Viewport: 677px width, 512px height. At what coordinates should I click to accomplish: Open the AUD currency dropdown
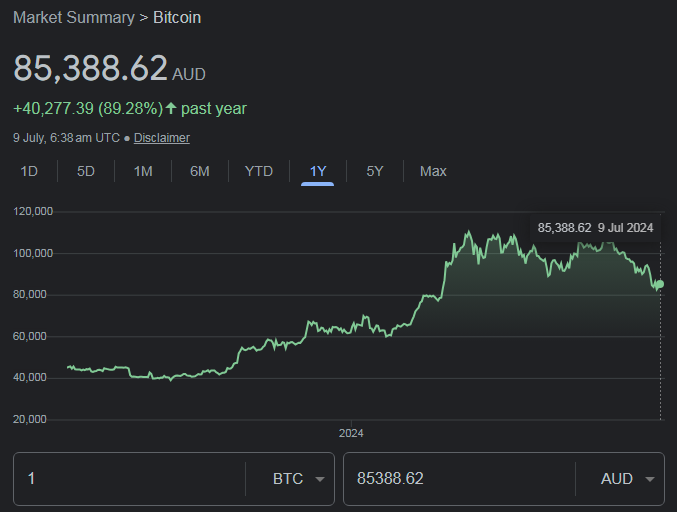click(627, 479)
